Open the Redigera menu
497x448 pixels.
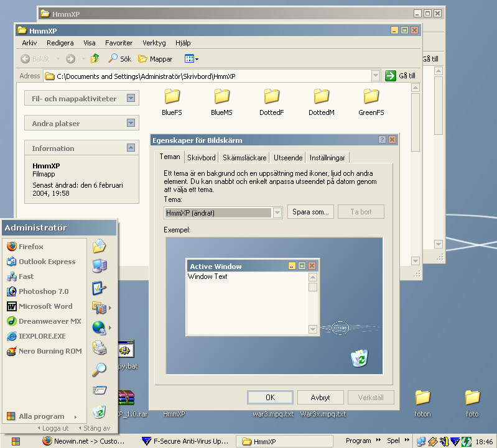point(60,43)
